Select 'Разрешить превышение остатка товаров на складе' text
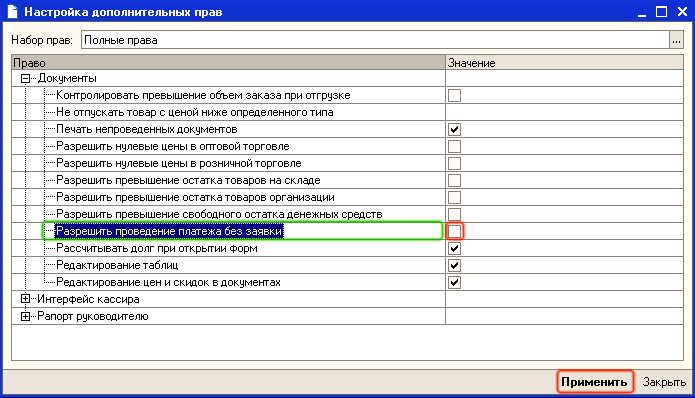Viewport: 695px width, 398px height. (188, 180)
